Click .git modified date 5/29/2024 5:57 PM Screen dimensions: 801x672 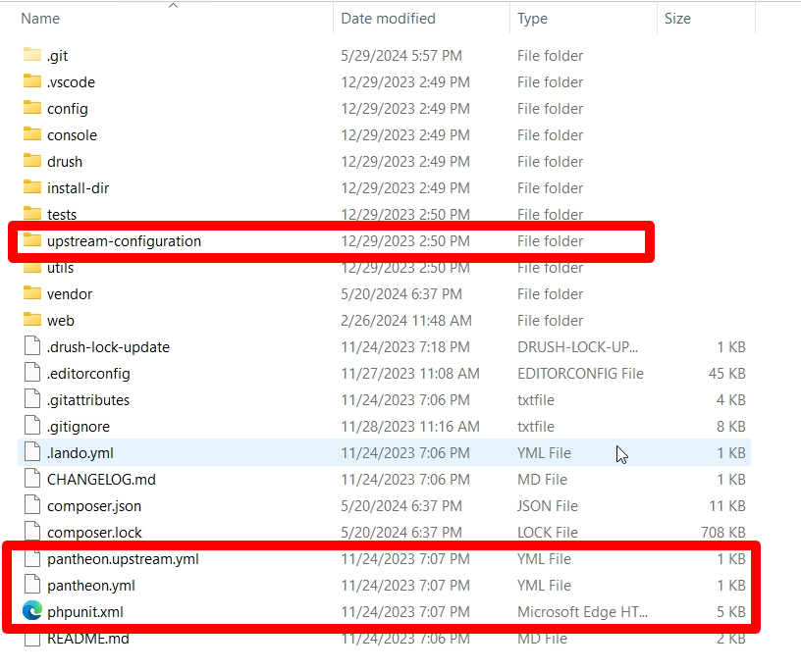point(401,56)
